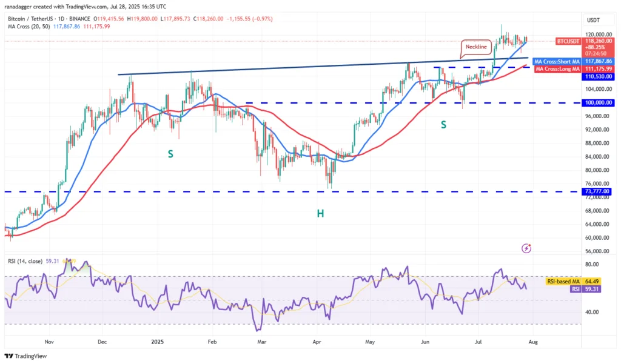Click the purple lightning flash icon
Screen dimensions: 621x364
[526, 248]
